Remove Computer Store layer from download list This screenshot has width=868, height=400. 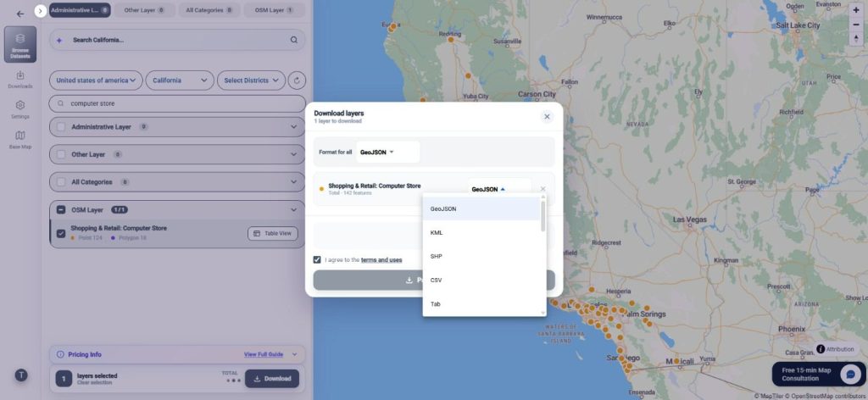(x=542, y=189)
